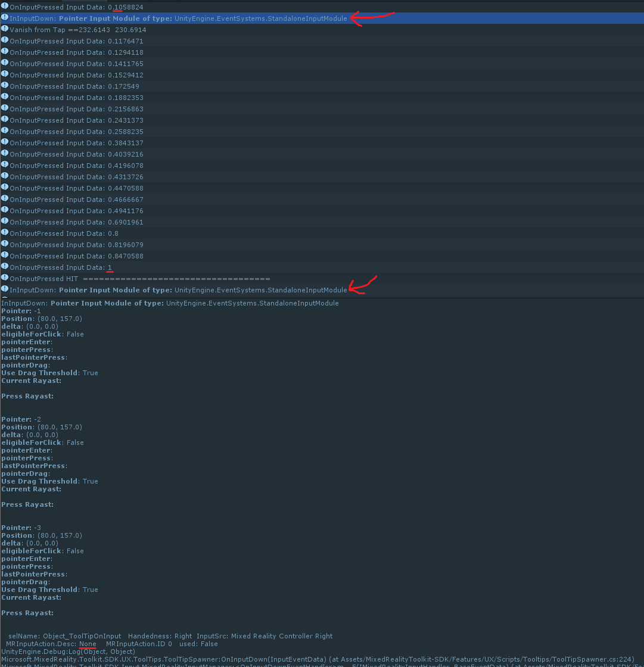644x667 pixels.
Task: Click info icon beside the Vanish from Tap entry
Action: [x=5, y=29]
